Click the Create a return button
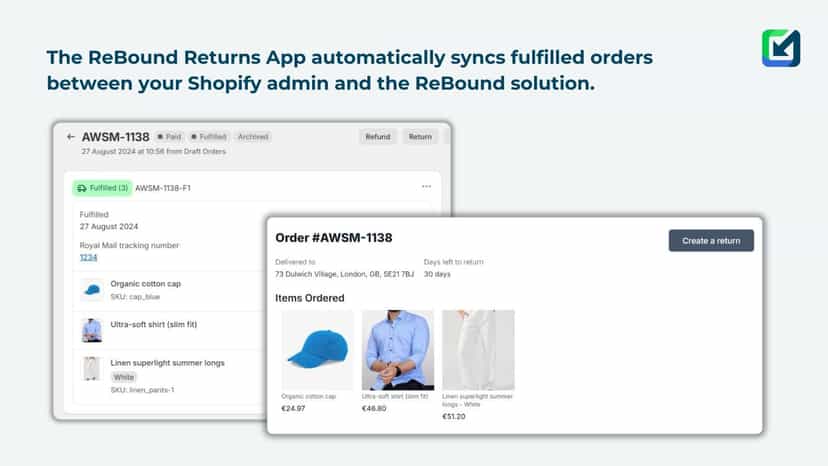The width and height of the screenshot is (828, 466). click(x=711, y=241)
